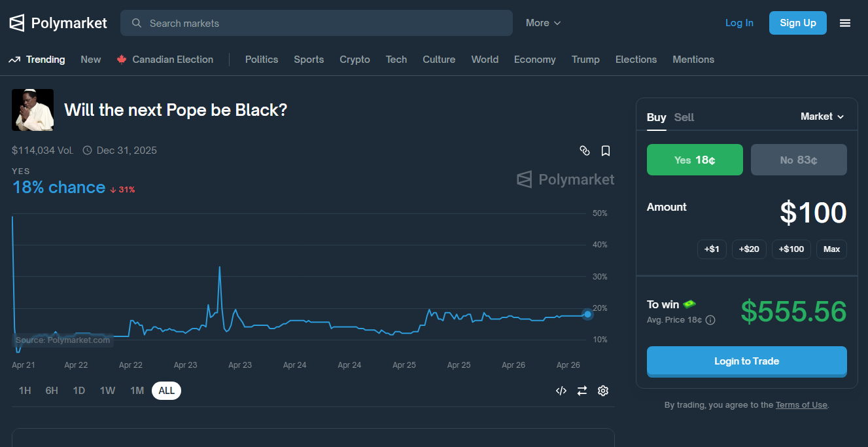Screen dimensions: 868x447
Task: Click the Avg. Price info icon
Action: coord(710,320)
